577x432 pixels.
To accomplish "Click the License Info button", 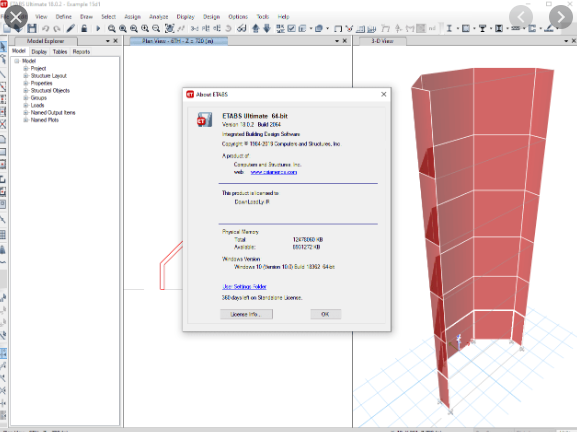I will coord(246,314).
